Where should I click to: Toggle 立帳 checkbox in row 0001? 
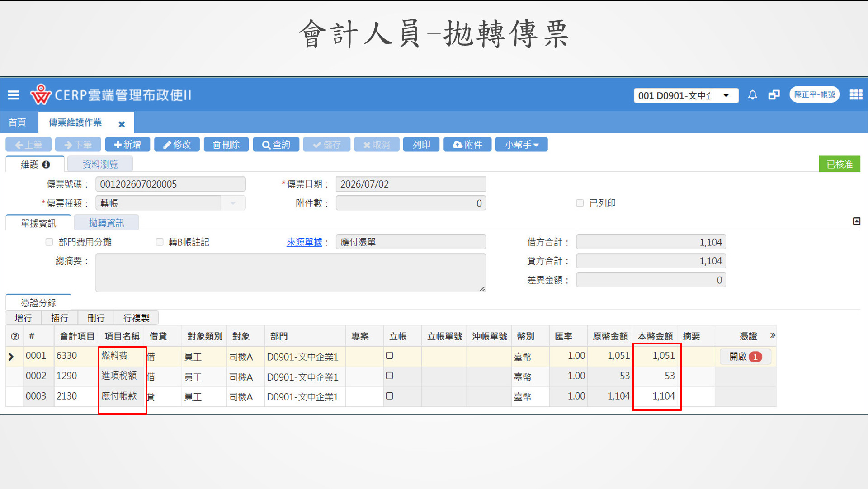pos(389,356)
